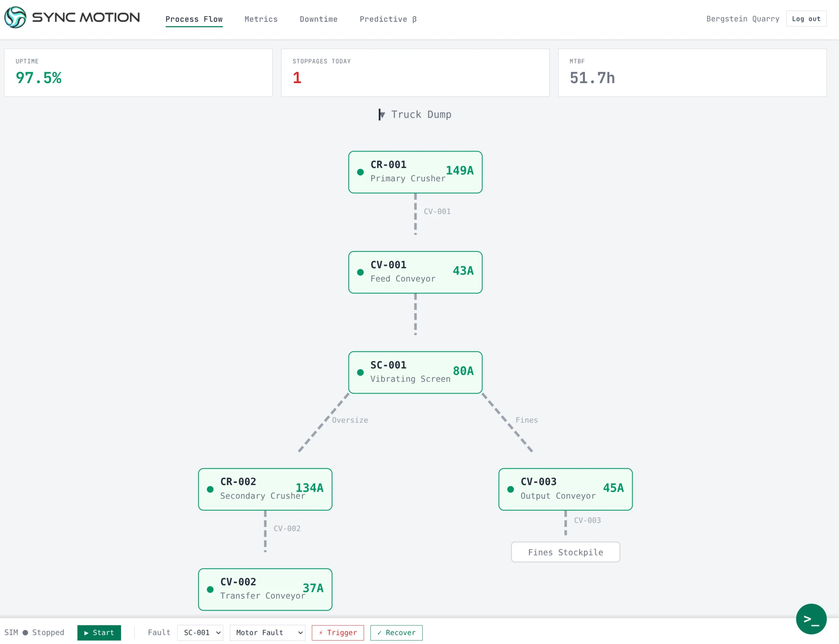Open the Fault equipment dropdown SC-001
This screenshot has height=644, width=839.
pyautogui.click(x=200, y=632)
